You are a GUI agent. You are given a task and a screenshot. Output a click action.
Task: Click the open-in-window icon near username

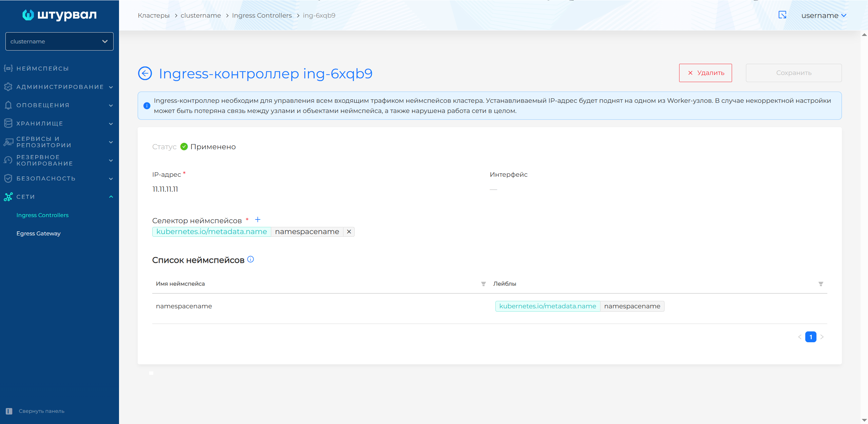[782, 15]
